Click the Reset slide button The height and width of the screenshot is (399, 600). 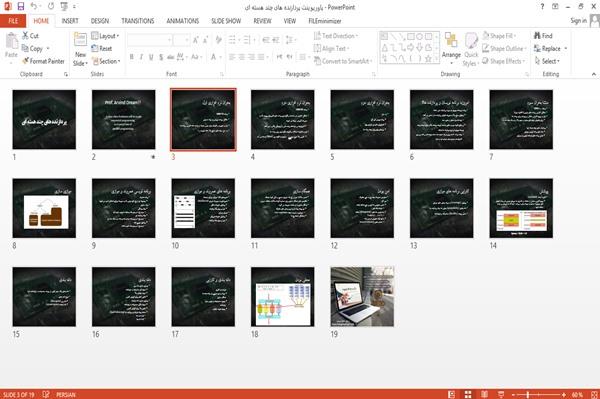[x=102, y=49]
